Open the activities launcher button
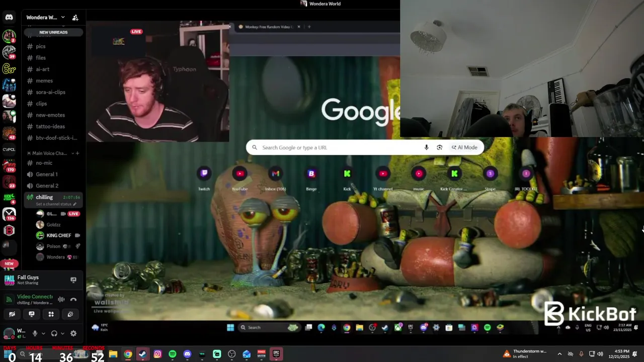This screenshot has width=644, height=362. 51,314
